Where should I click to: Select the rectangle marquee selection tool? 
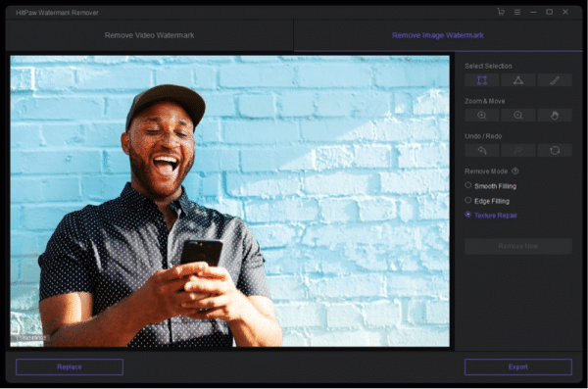[482, 80]
